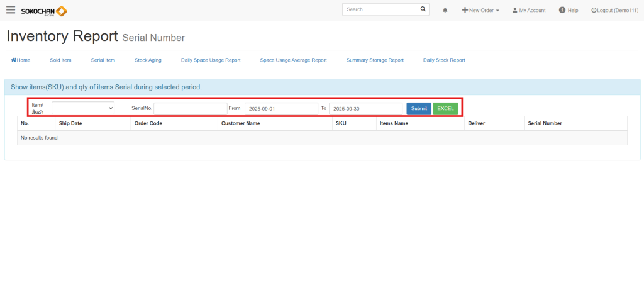
Task: Focus the SerialNo. text field
Action: [x=190, y=109]
